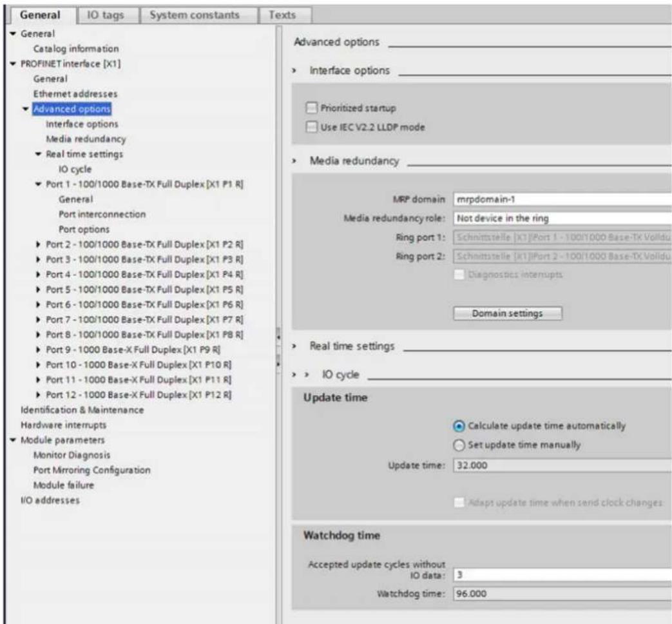672x624 pixels.
Task: Click the MRP domain field
Action: (x=562, y=199)
